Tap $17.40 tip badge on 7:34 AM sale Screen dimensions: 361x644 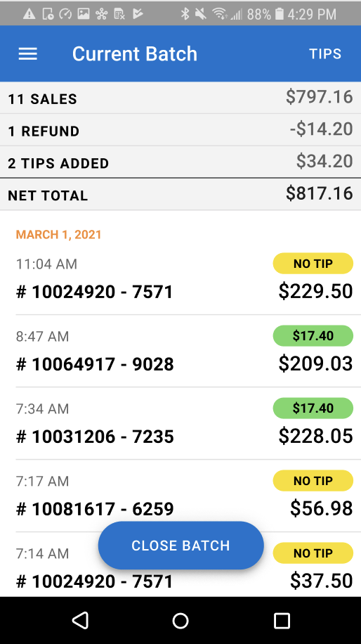tap(313, 408)
